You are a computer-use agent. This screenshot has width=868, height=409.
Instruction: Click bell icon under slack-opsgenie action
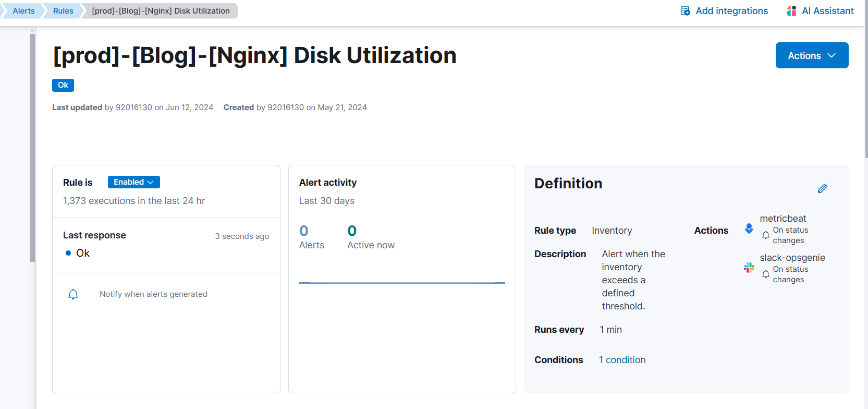point(765,274)
